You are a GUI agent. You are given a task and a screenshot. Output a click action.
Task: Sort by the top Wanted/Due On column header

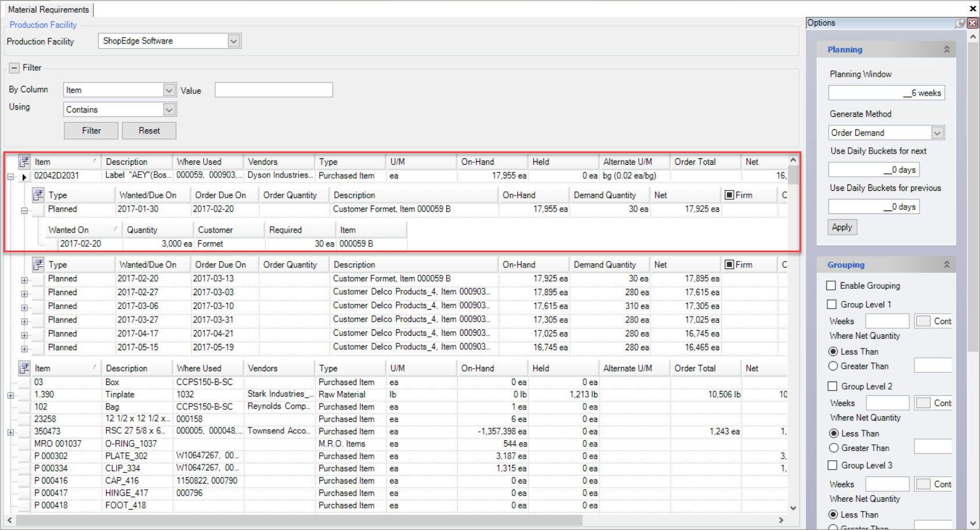(x=153, y=195)
